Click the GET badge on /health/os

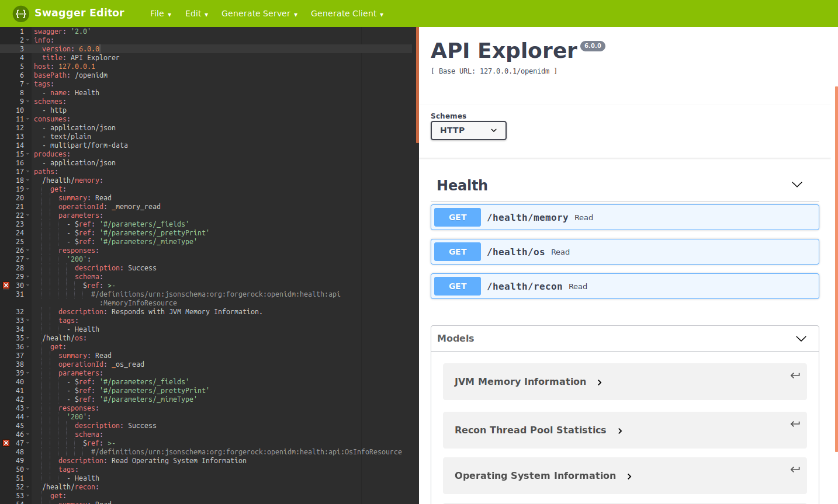click(457, 251)
